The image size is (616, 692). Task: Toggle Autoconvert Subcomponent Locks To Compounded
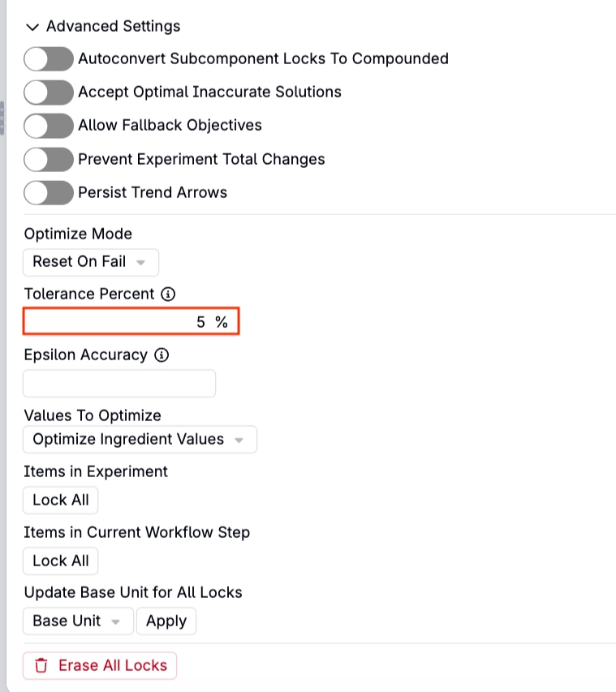coord(49,58)
